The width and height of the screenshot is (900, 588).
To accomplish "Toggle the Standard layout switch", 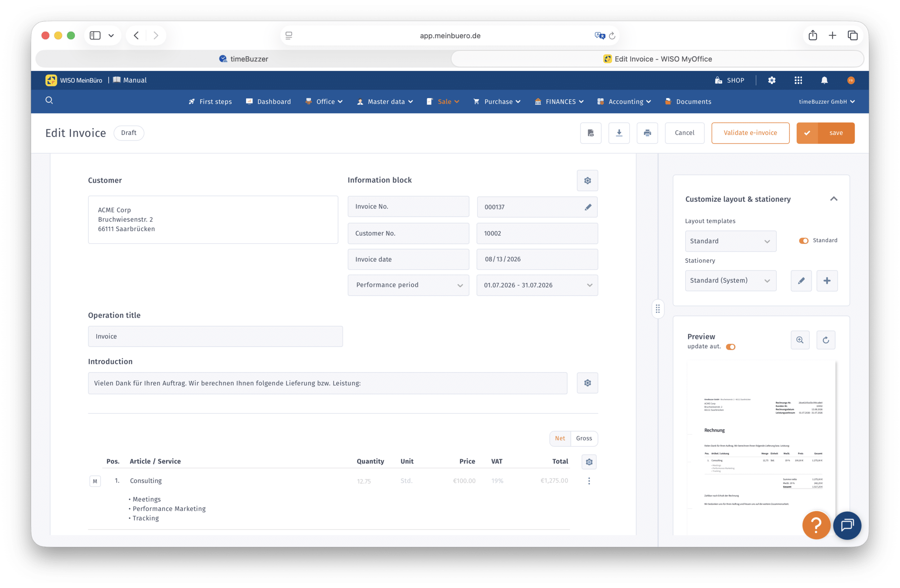I will [804, 240].
